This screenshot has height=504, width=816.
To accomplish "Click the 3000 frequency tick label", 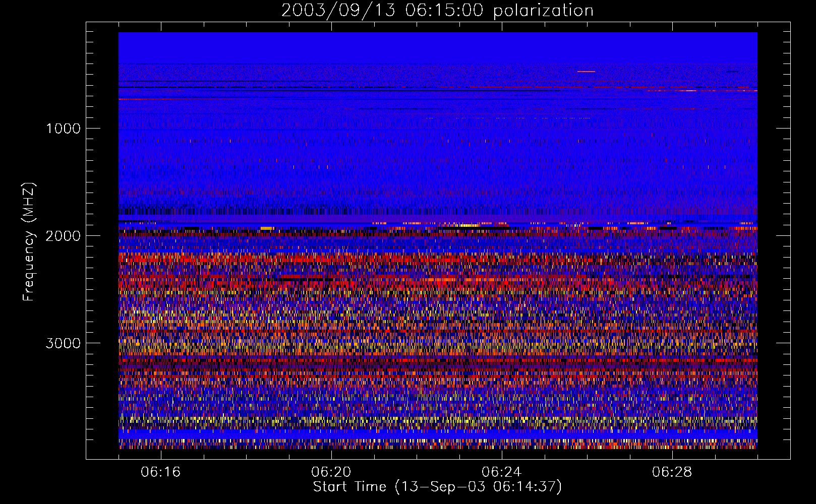I will point(63,343).
